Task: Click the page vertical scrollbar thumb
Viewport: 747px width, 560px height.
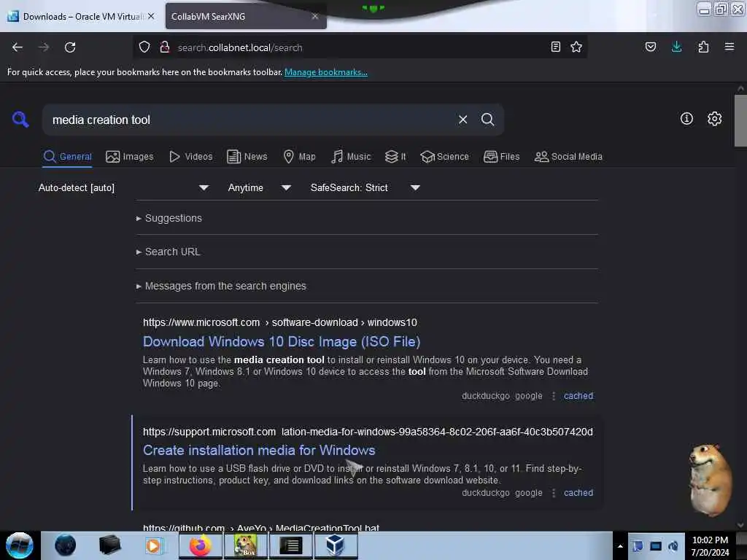Action: click(740, 120)
